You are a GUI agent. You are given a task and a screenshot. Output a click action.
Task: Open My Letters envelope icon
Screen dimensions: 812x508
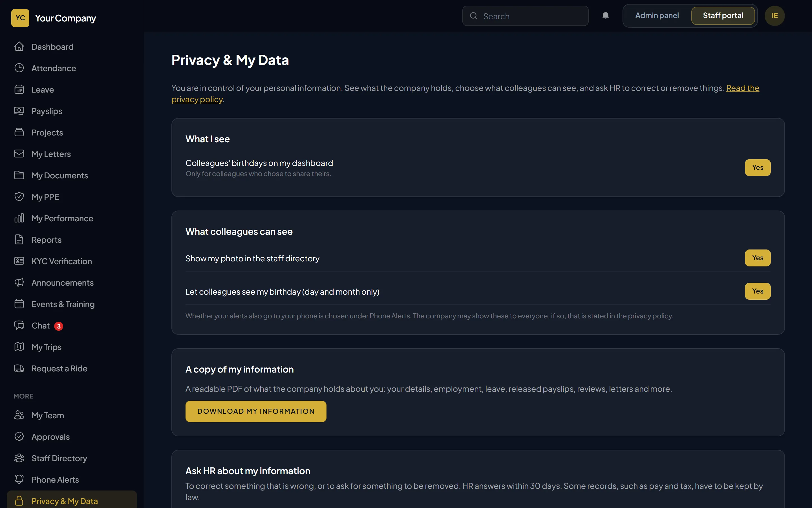(19, 154)
